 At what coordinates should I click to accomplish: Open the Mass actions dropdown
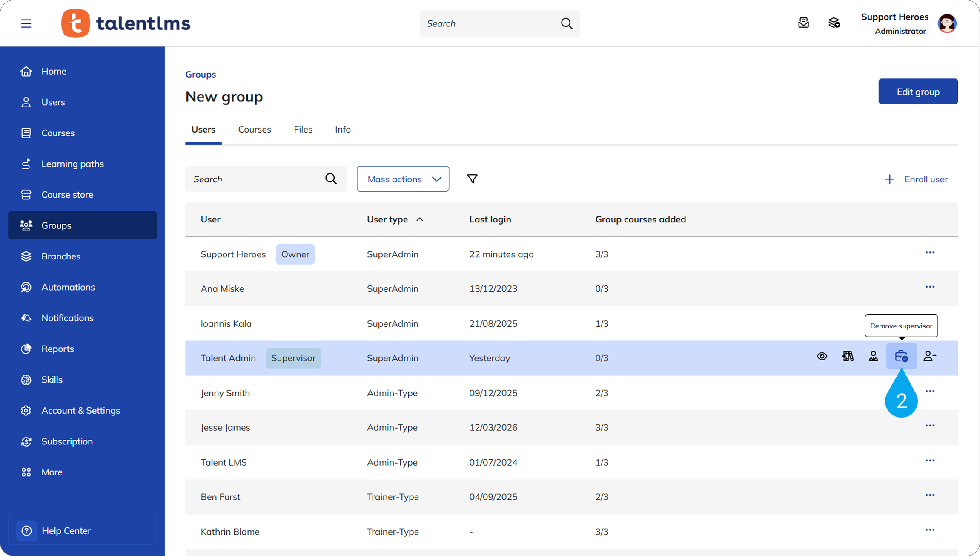pyautogui.click(x=403, y=179)
